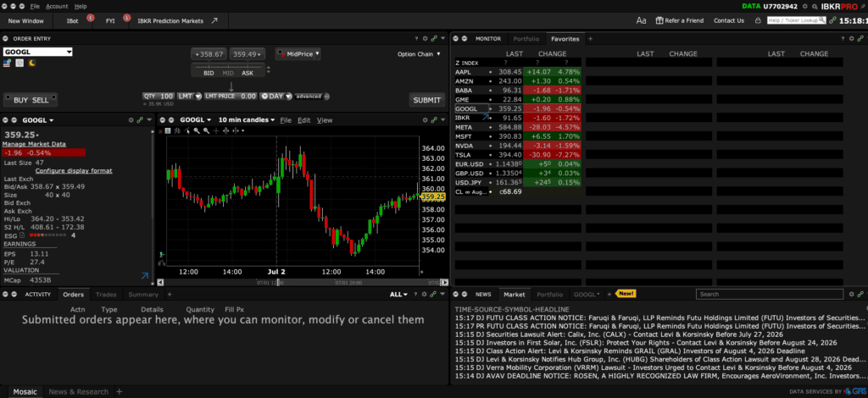Open Order Entry panel settings gear
Viewport: 868px width, 398px height.
pyautogui.click(x=426, y=39)
